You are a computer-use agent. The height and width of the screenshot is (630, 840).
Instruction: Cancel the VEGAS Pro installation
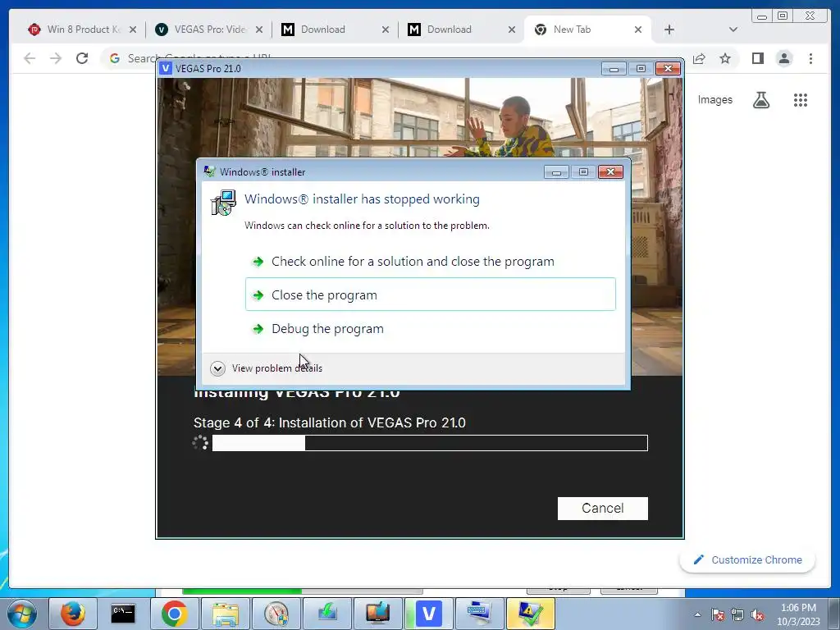tap(602, 508)
